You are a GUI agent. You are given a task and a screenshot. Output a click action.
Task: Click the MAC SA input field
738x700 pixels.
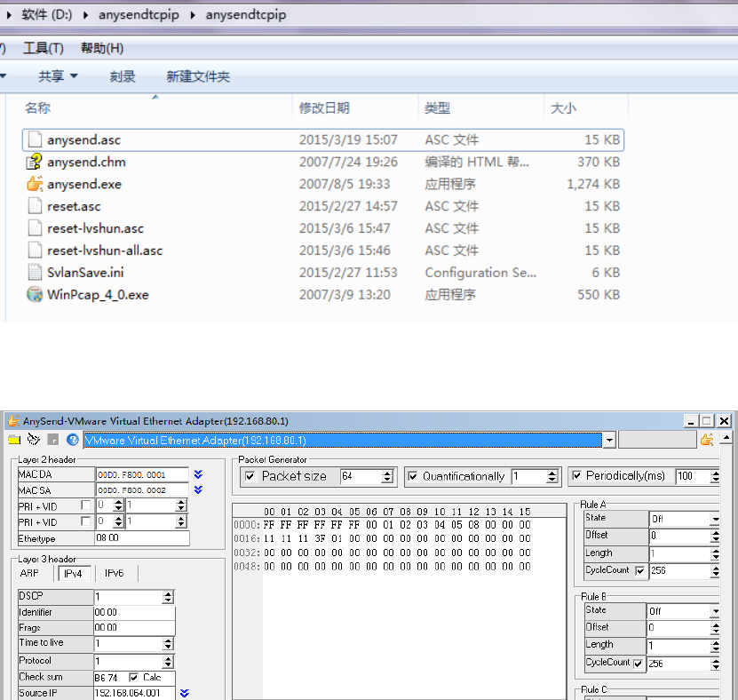(x=142, y=490)
